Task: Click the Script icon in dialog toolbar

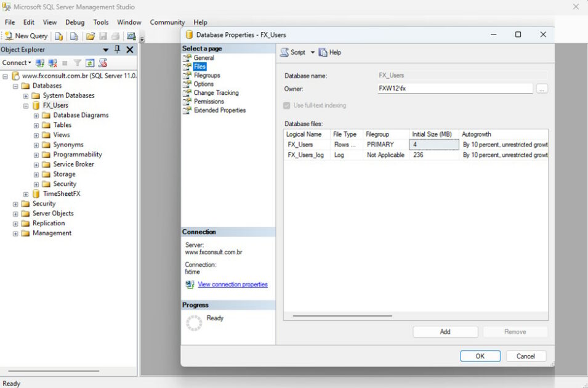Action: pos(284,52)
